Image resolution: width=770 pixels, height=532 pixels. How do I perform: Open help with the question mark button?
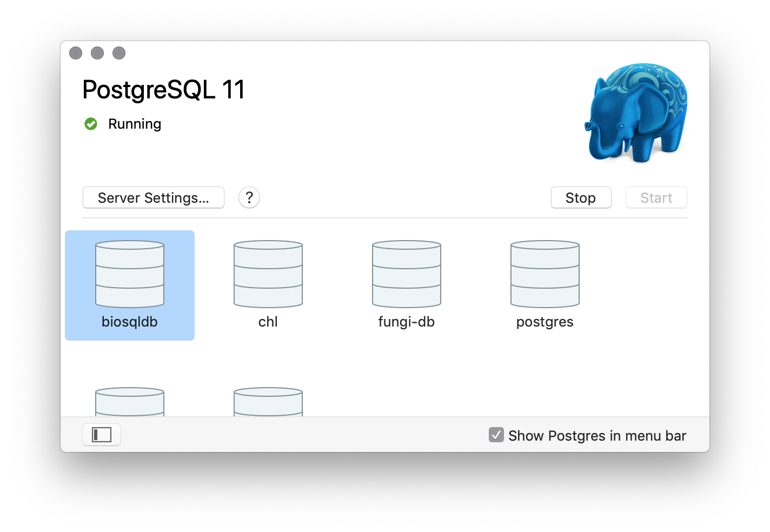(x=249, y=198)
